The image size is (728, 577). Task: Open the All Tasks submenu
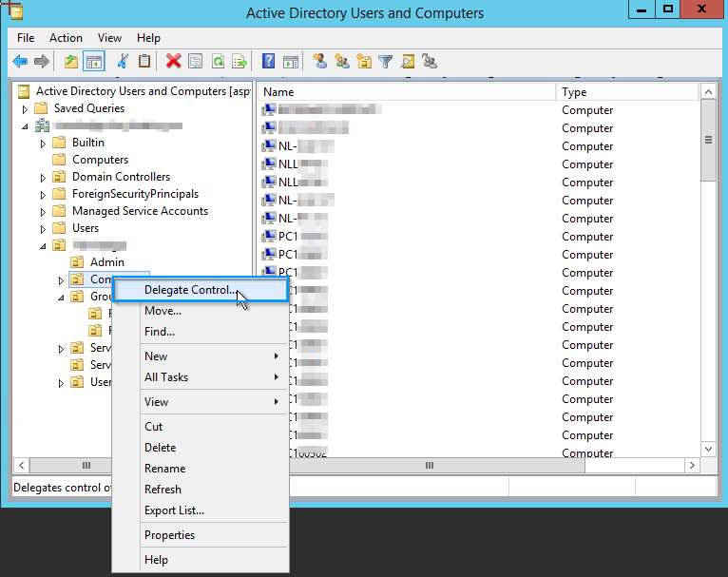click(x=166, y=377)
